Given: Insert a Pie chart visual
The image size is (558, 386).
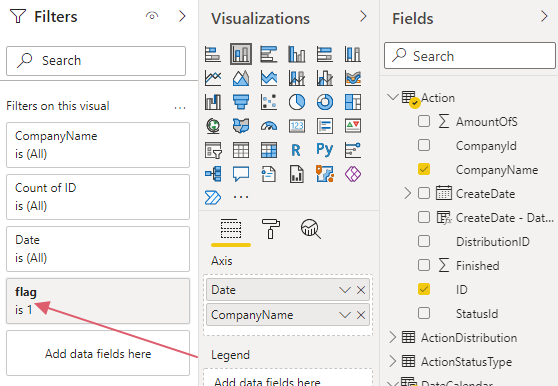Looking at the screenshot, I should coord(297,102).
